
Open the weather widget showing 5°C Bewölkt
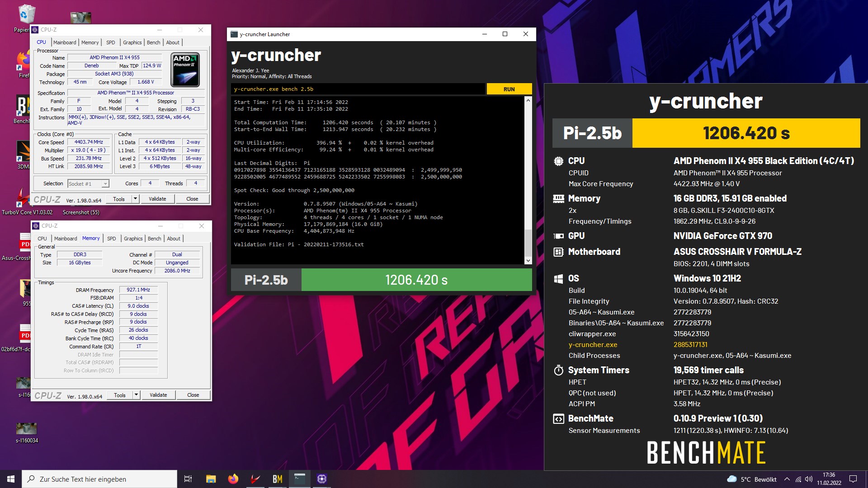point(751,479)
